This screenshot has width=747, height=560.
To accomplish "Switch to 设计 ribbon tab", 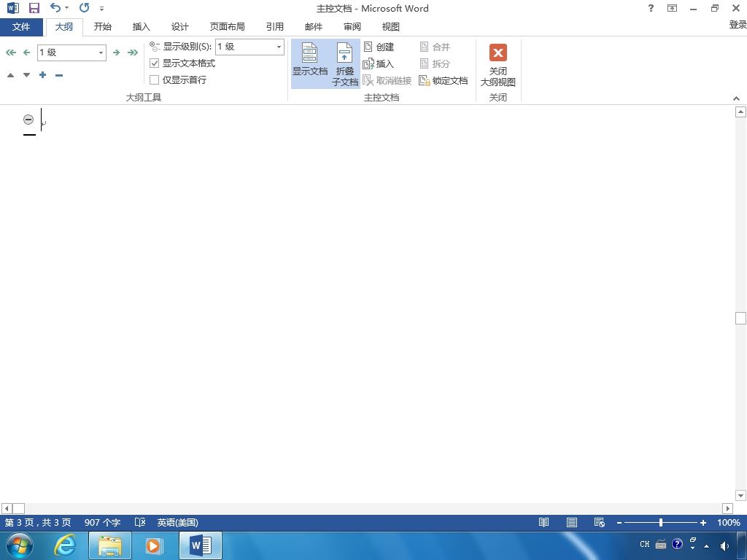I will [x=179, y=27].
